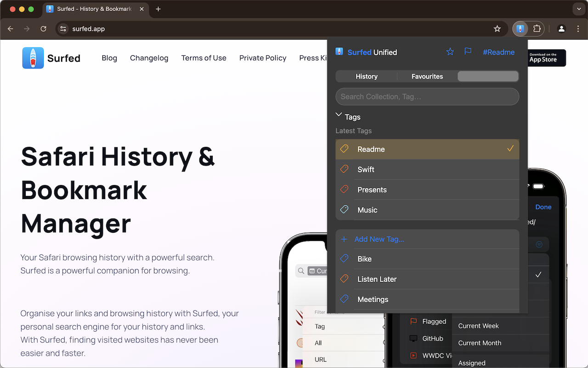Open the Private Policy page
Image resolution: width=588 pixels, height=368 pixels.
point(263,58)
